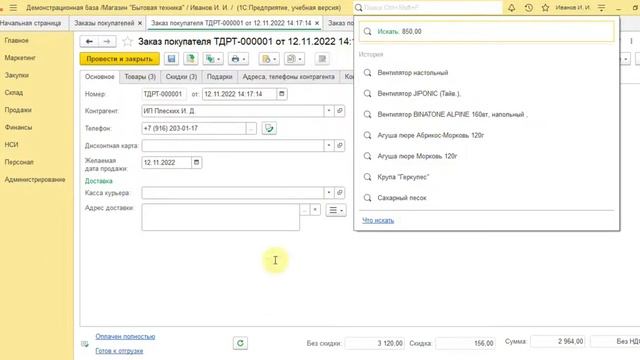The image size is (640, 360).
Task: Open the main hamburger menu
Action: pyautogui.click(x=13, y=8)
